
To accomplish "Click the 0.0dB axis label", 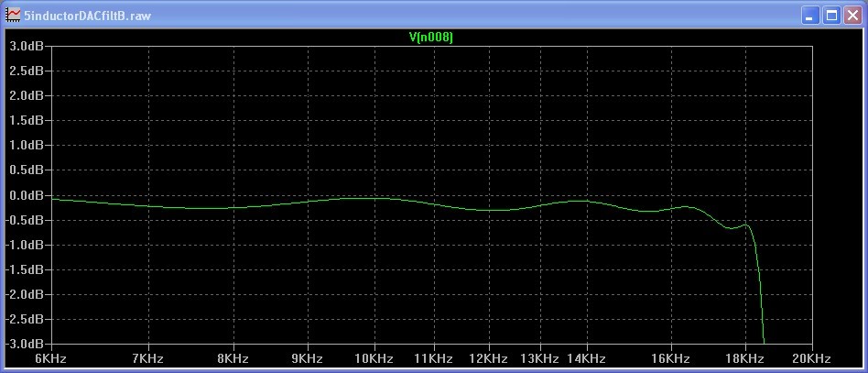I will tap(26, 195).
